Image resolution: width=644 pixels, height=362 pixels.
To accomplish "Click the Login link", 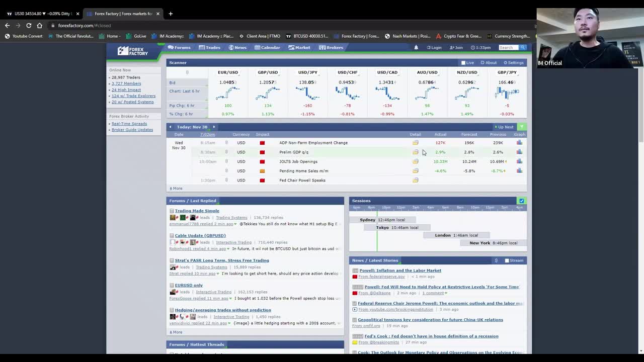I will pyautogui.click(x=434, y=47).
